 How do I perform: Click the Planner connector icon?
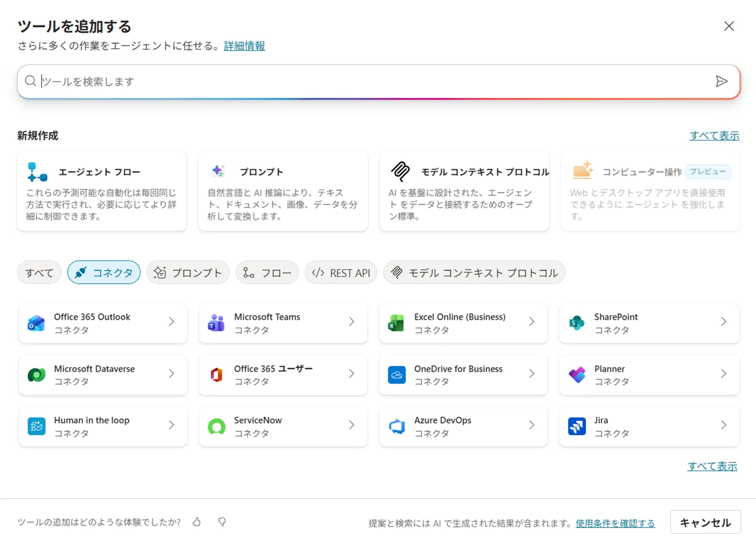(577, 374)
